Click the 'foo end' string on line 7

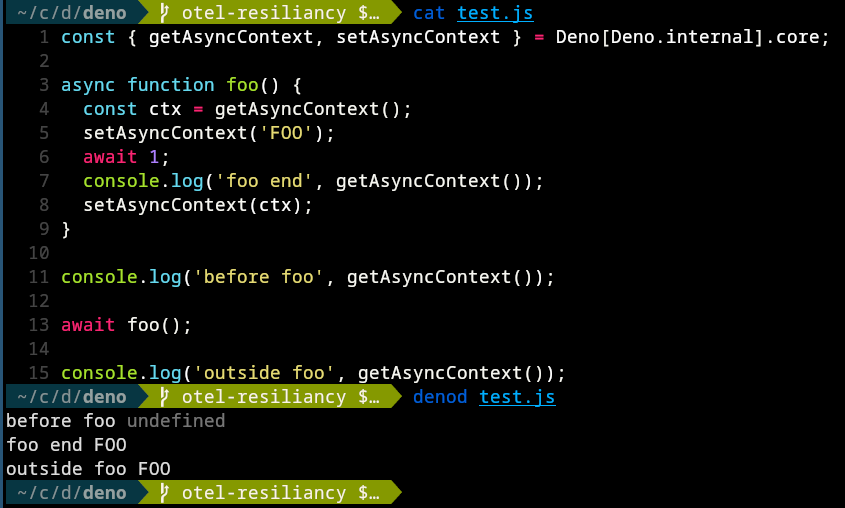point(269,181)
